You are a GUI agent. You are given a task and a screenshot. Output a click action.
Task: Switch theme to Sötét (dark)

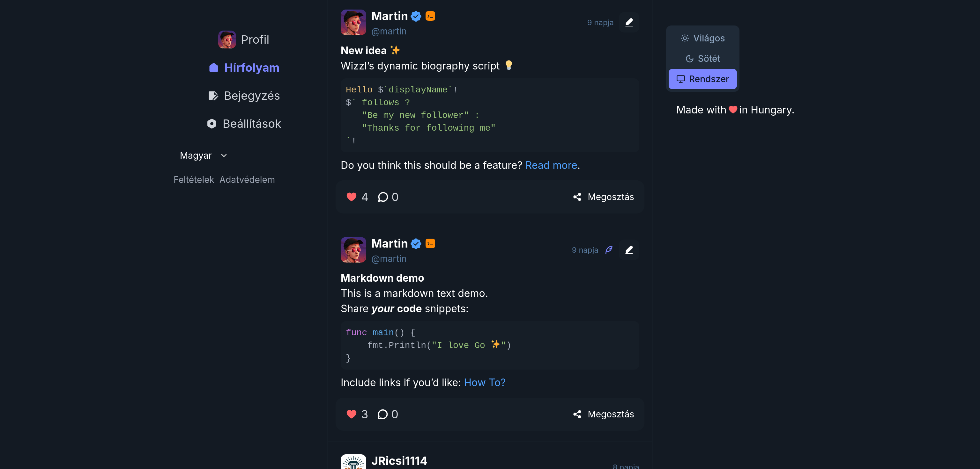[702, 59]
